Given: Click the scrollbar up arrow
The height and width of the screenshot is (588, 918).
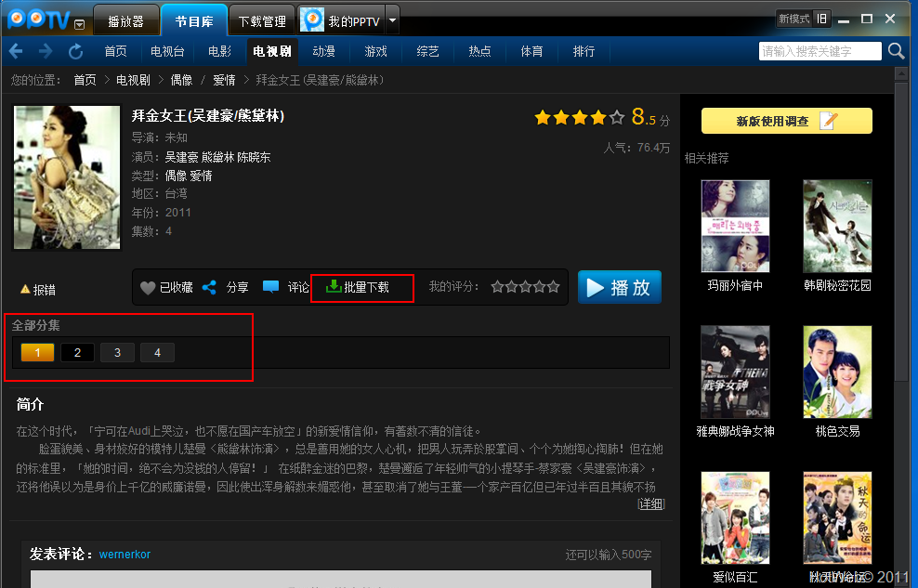Looking at the screenshot, I should pyautogui.click(x=900, y=74).
